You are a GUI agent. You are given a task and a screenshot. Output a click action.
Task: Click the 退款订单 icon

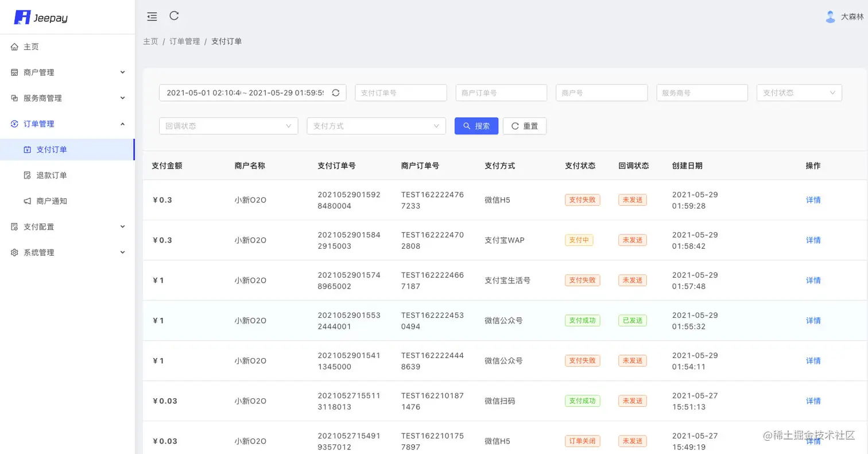click(27, 175)
